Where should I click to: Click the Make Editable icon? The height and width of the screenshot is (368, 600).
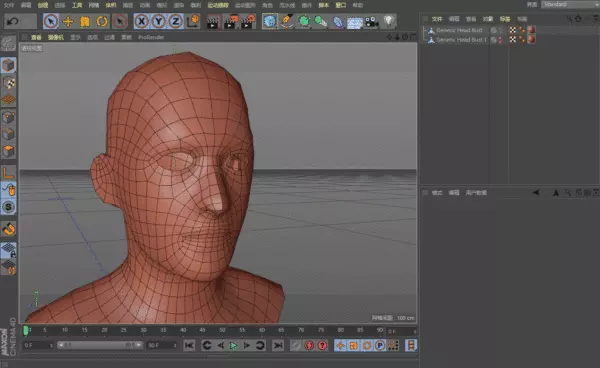point(8,44)
